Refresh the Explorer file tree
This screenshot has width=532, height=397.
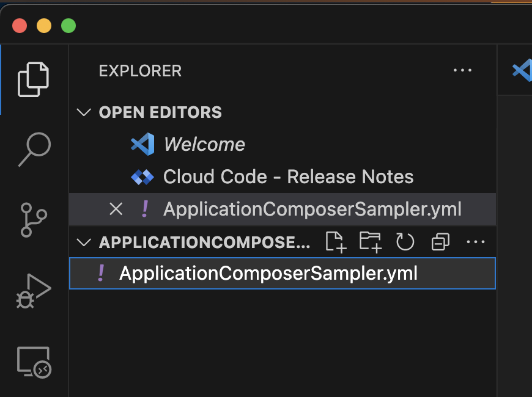point(405,242)
